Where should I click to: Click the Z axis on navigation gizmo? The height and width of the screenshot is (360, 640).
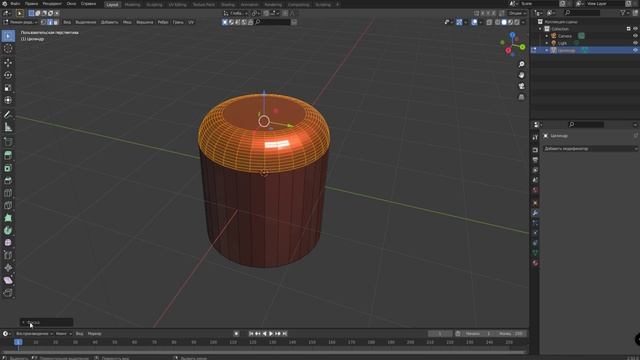click(x=512, y=36)
